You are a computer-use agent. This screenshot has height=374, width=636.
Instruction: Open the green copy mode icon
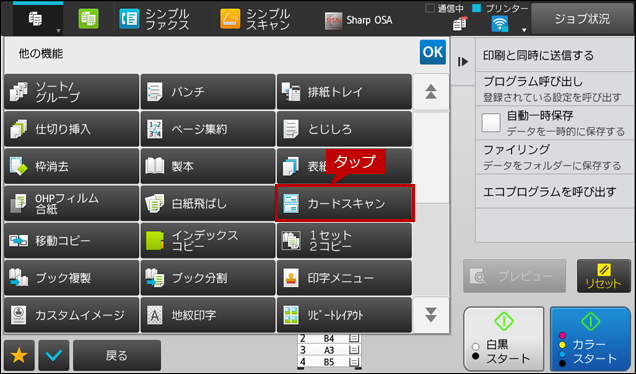click(88, 19)
